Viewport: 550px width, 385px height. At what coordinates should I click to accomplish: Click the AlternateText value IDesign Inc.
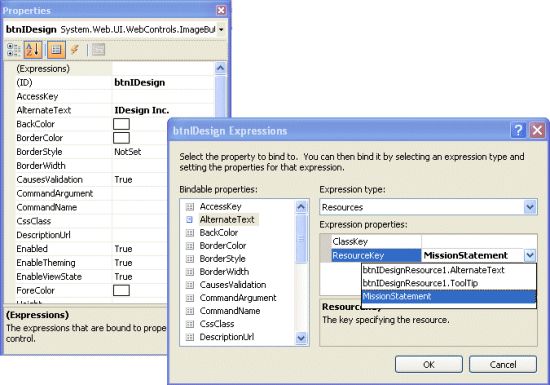pyautogui.click(x=142, y=110)
